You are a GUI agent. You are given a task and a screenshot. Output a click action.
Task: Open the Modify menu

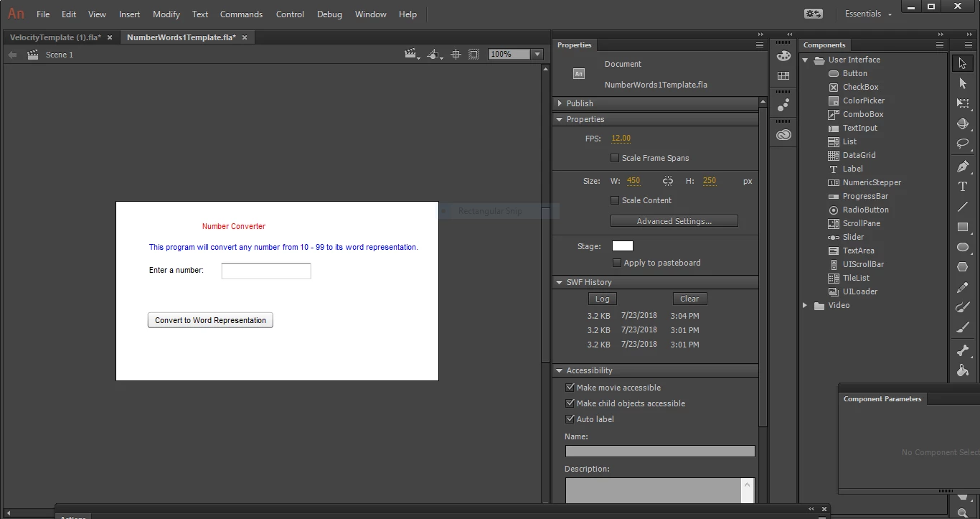(x=166, y=14)
